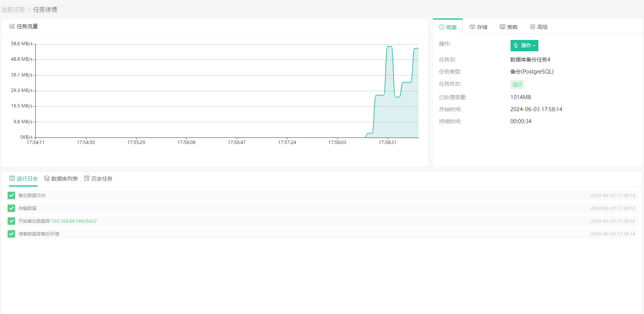Click the 运行日志 tab icon
644x314 pixels.
point(12,178)
